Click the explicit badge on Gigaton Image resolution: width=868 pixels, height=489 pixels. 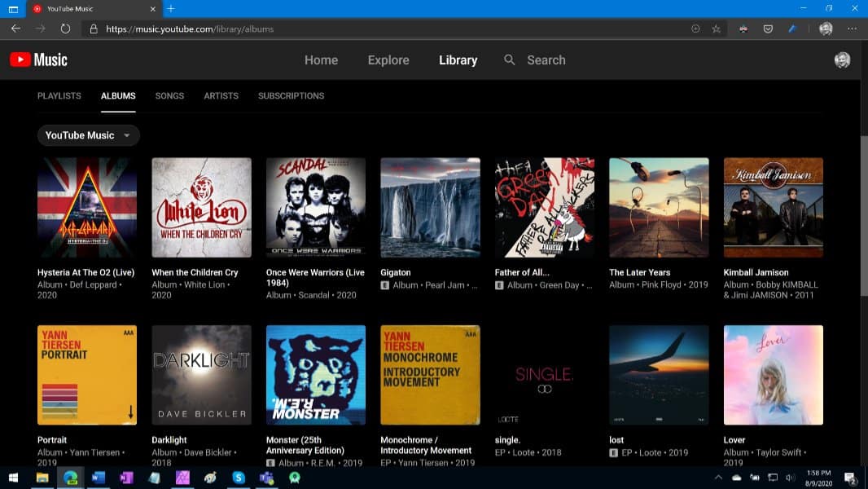click(384, 285)
